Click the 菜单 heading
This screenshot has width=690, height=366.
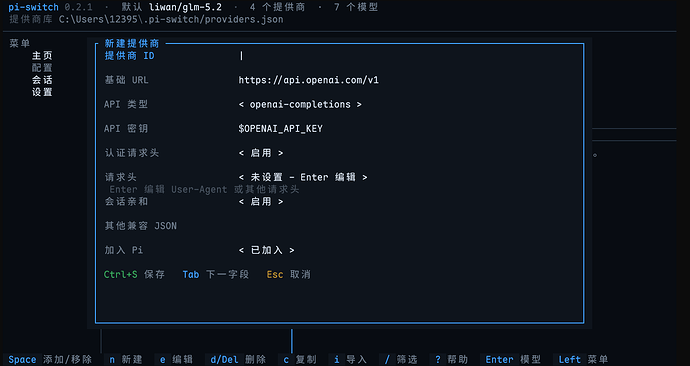tap(19, 43)
